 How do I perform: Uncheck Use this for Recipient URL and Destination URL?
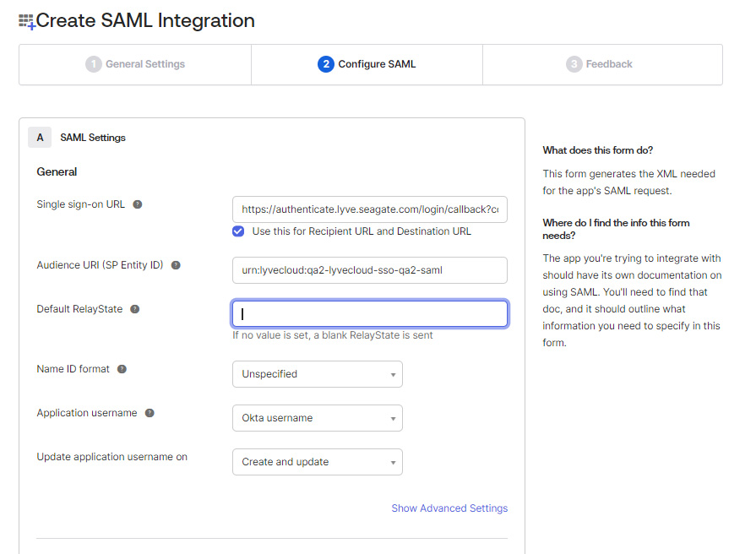[x=237, y=231]
